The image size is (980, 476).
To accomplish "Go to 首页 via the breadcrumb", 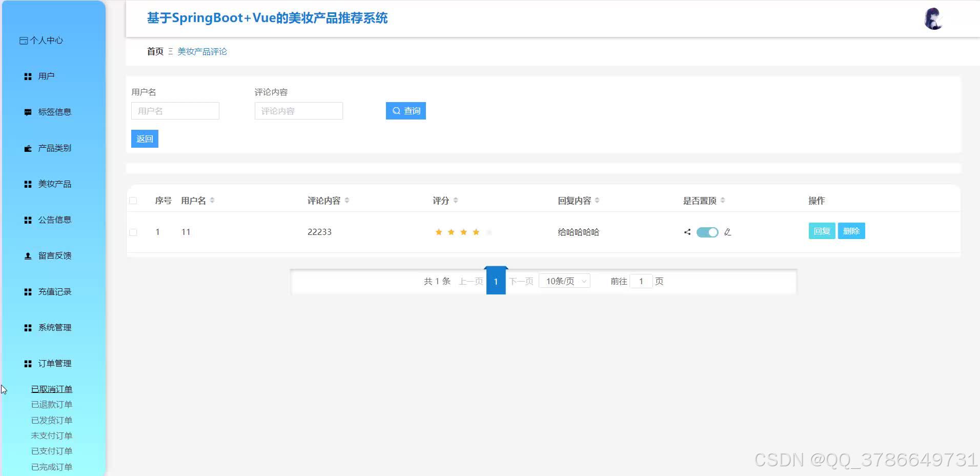I will [x=155, y=51].
